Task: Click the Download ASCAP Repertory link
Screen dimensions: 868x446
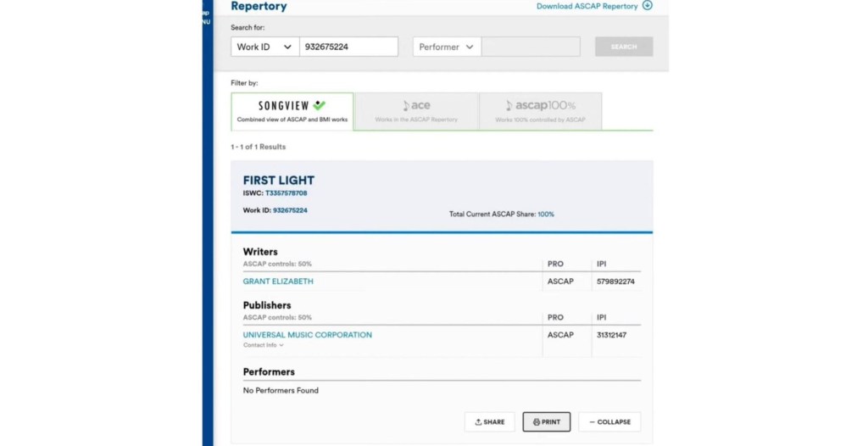Action: tap(587, 6)
